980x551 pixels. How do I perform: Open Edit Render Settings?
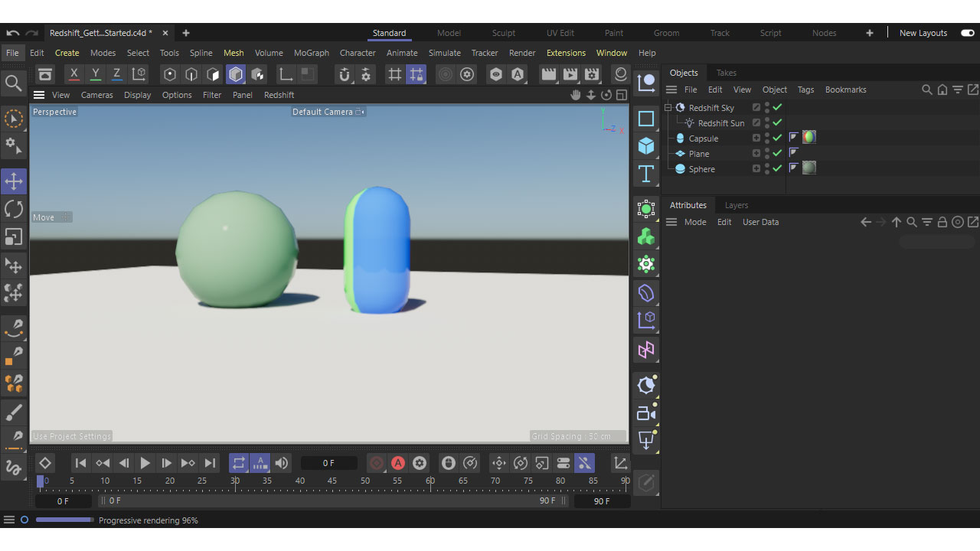(x=591, y=74)
